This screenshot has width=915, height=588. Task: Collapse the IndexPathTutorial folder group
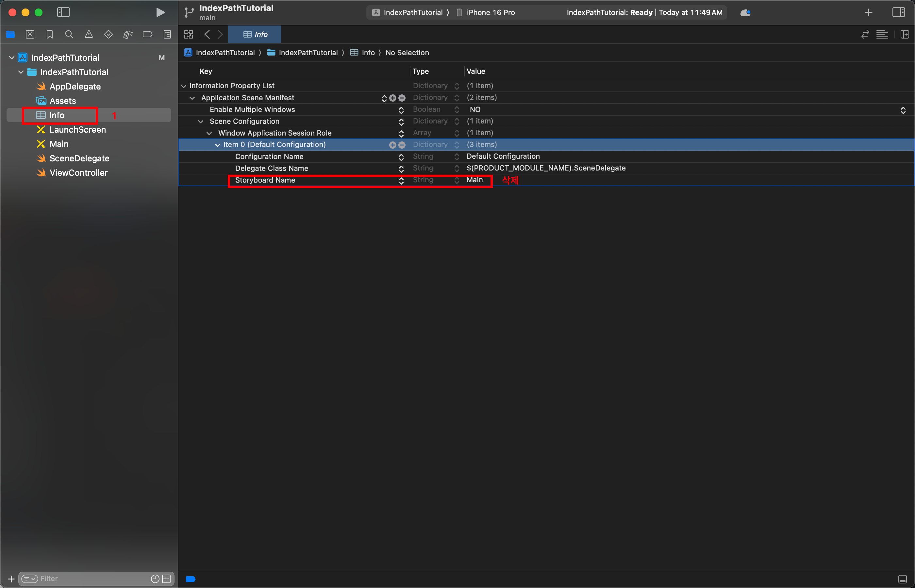[x=21, y=72]
